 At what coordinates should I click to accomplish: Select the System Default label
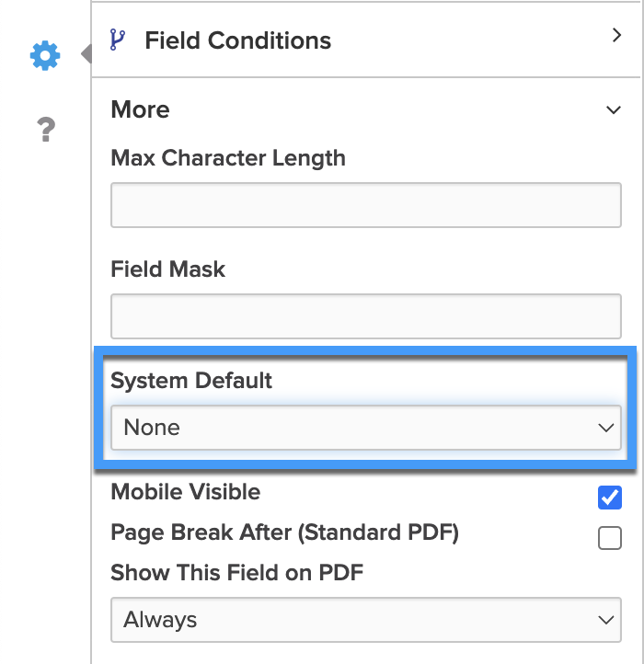tap(191, 380)
